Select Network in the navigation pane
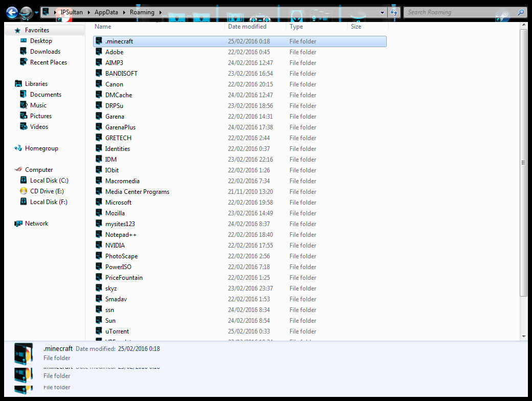532x401 pixels. [37, 224]
